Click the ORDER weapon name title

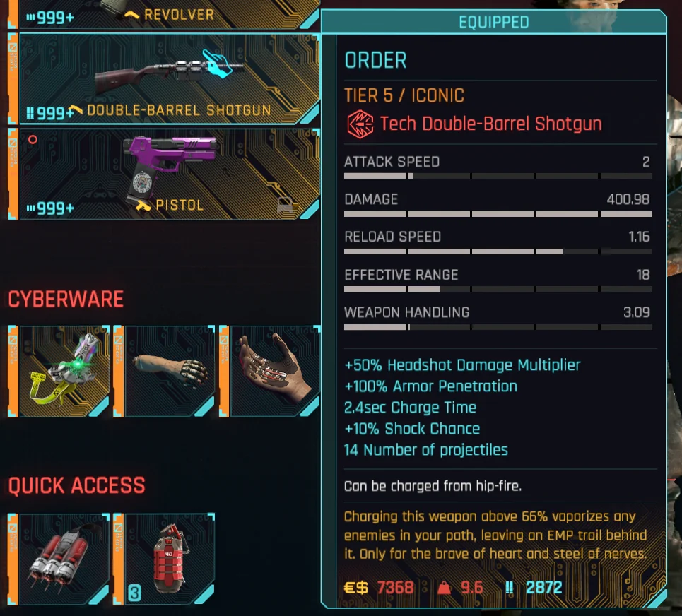(375, 60)
